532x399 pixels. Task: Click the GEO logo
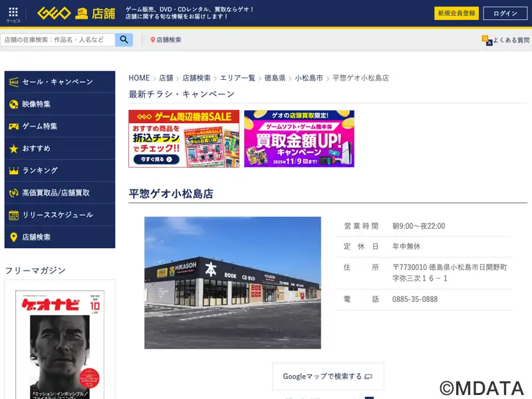pos(54,13)
